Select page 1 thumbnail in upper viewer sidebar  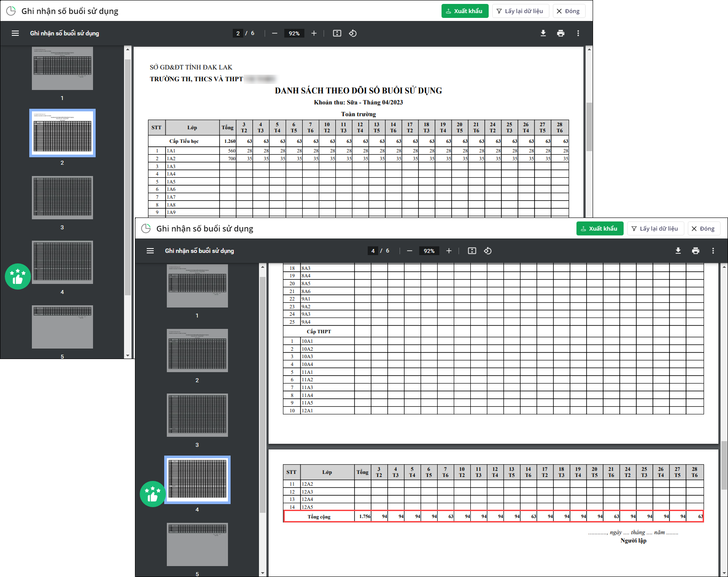coord(62,69)
